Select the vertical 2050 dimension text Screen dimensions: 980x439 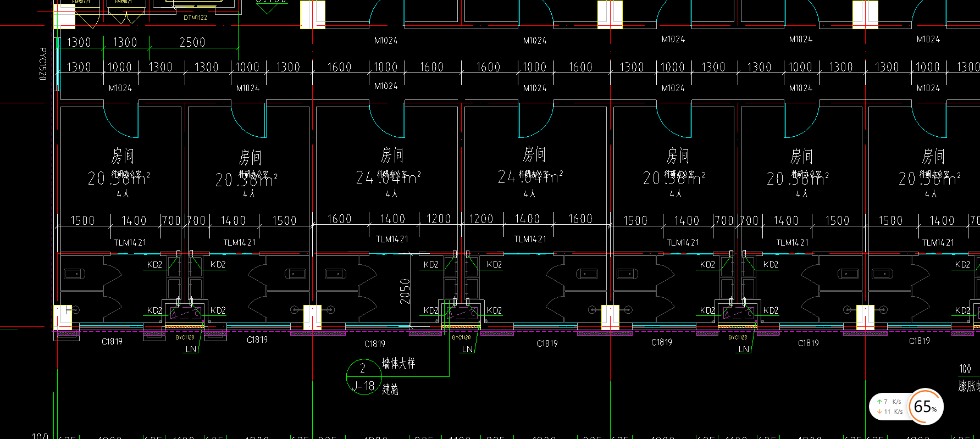tap(405, 292)
